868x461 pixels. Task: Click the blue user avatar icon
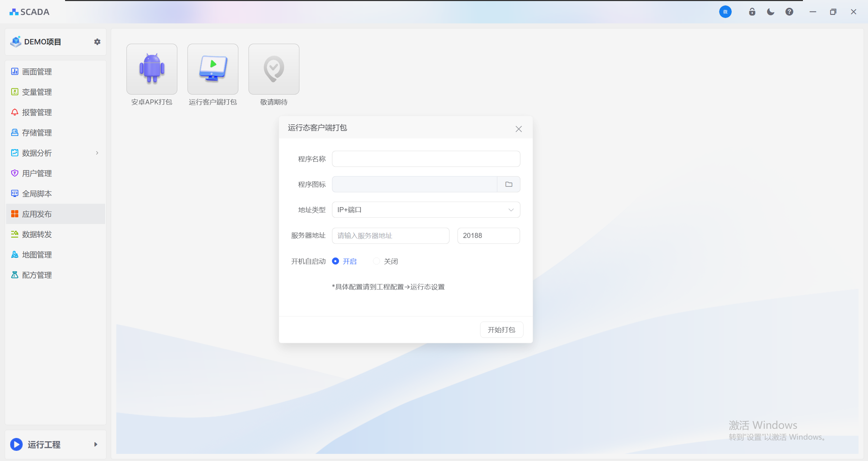[725, 12]
